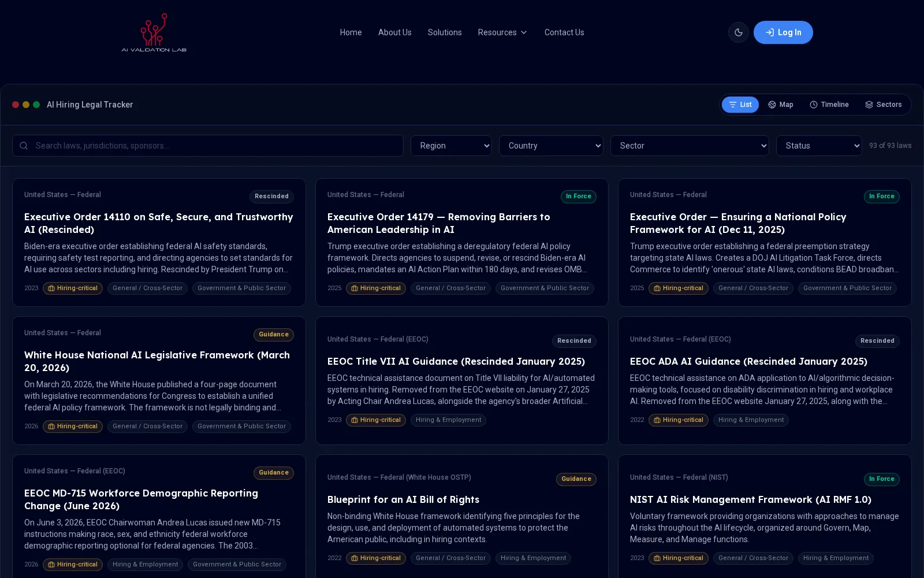Open the Sector filter dropdown
Viewport: 924px width, 578px height.
coord(690,146)
